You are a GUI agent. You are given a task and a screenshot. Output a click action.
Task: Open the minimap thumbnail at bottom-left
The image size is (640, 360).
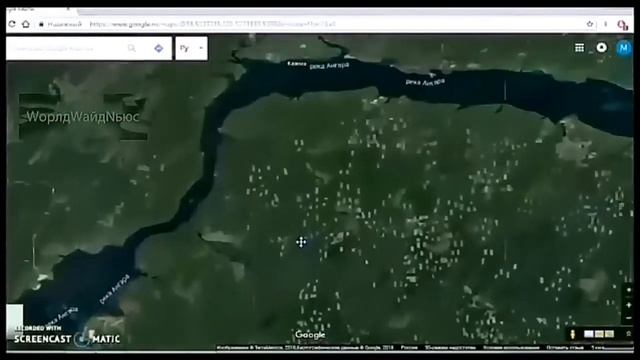tap(15, 316)
